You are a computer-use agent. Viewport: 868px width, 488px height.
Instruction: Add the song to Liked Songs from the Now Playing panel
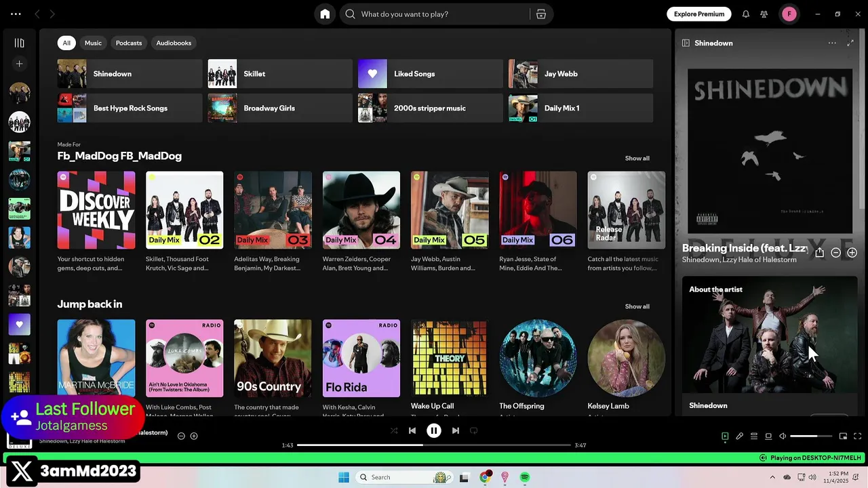tap(852, 253)
